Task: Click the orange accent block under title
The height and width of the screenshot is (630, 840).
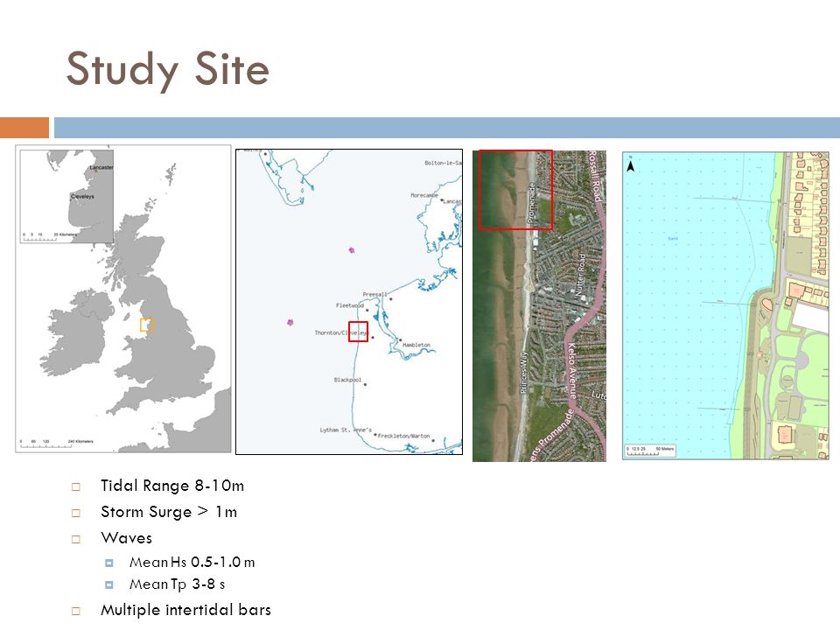Action: pyautogui.click(x=24, y=128)
